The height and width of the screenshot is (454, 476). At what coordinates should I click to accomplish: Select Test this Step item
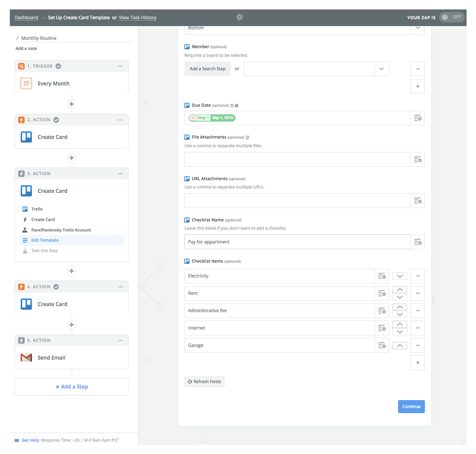[71, 251]
